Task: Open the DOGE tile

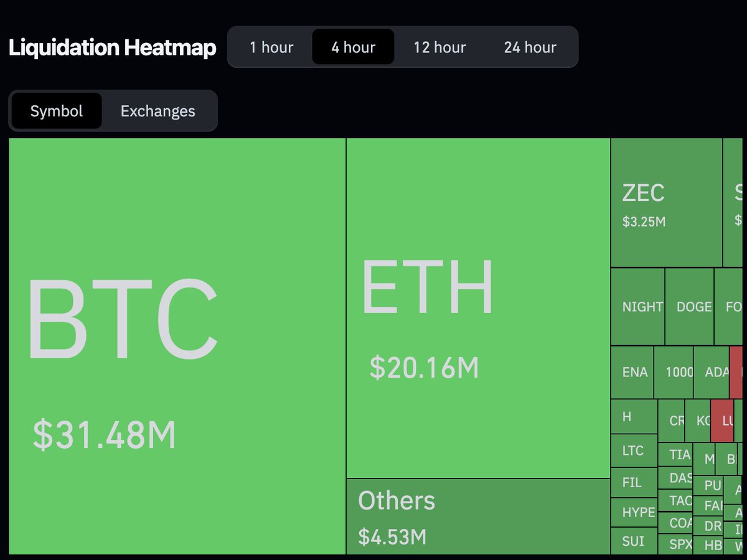Action: tap(690, 307)
